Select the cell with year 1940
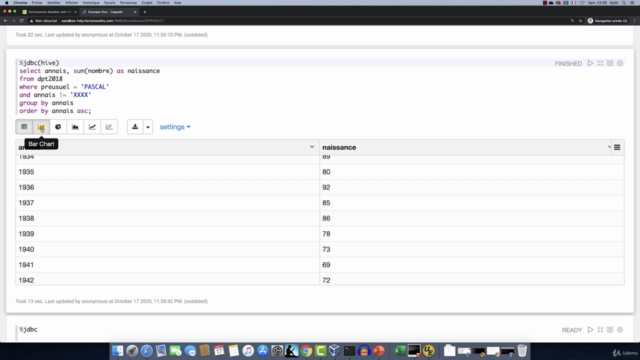 click(167, 249)
